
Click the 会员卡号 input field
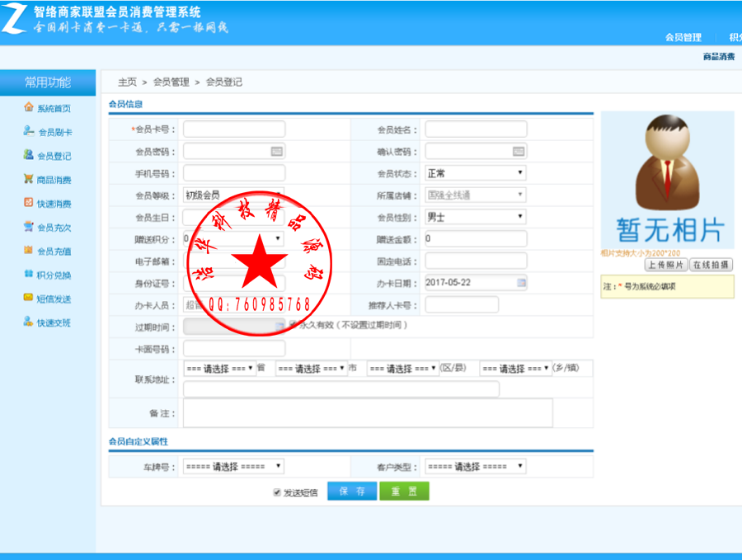tap(234, 129)
